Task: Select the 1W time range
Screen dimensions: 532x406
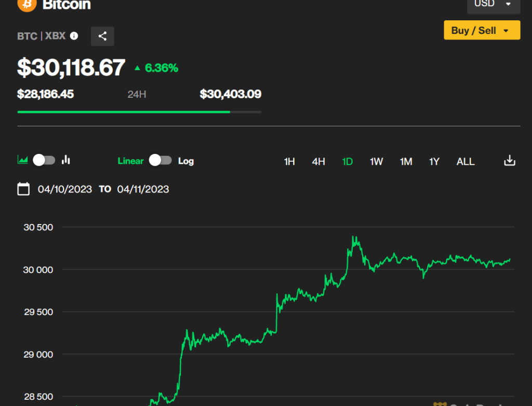Action: tap(376, 162)
